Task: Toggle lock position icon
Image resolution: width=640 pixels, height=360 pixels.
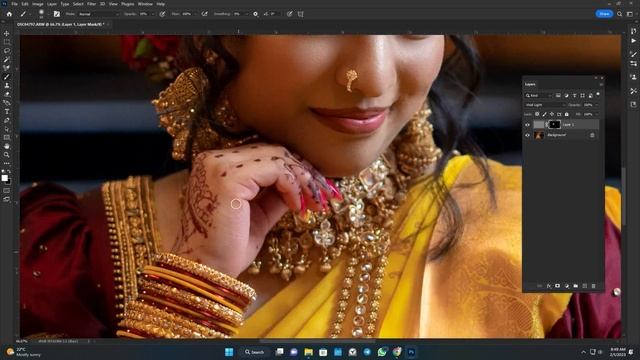Action: point(552,114)
